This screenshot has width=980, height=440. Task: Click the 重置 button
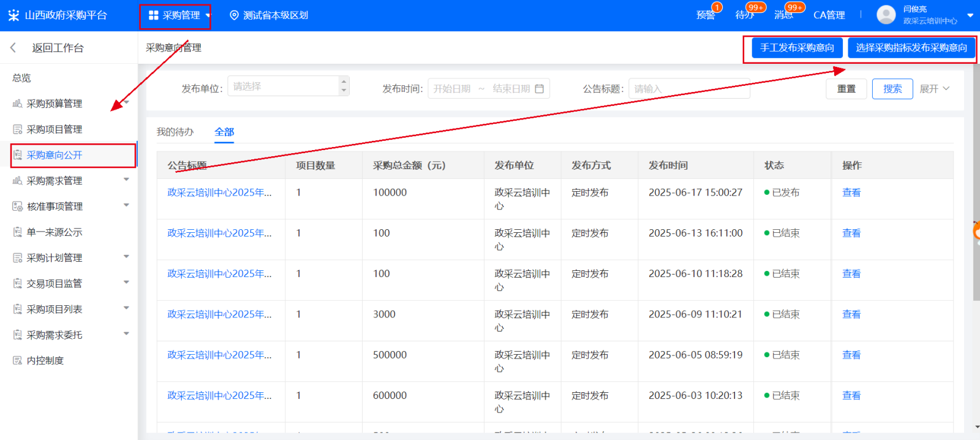[x=846, y=89]
